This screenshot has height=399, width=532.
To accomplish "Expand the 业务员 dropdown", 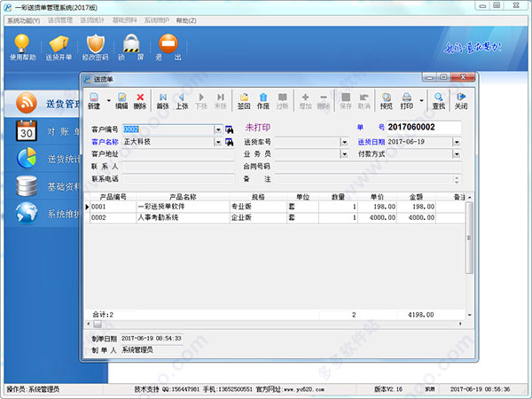I will tap(345, 154).
